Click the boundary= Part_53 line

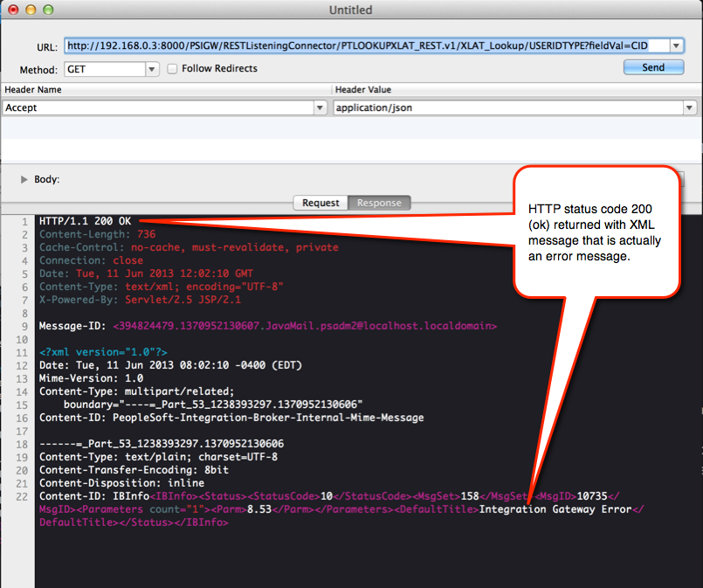pyautogui.click(x=213, y=405)
